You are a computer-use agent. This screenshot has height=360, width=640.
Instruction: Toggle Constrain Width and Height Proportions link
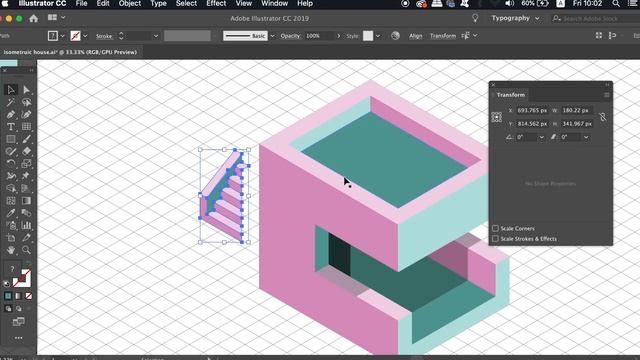coord(603,117)
